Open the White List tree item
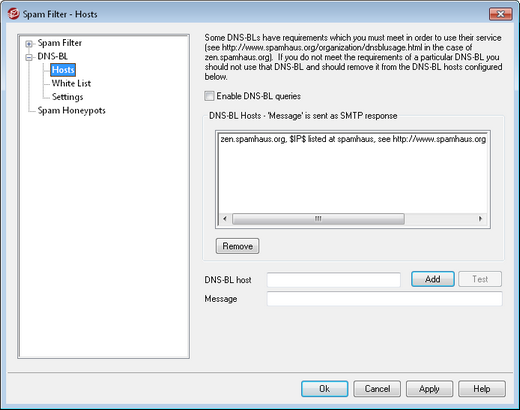Image resolution: width=520 pixels, height=410 pixels. [x=71, y=83]
